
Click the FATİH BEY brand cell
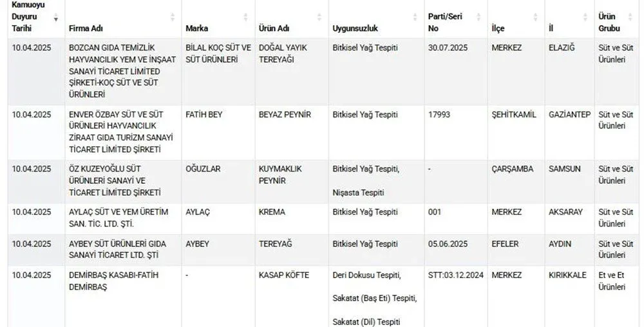tap(204, 115)
